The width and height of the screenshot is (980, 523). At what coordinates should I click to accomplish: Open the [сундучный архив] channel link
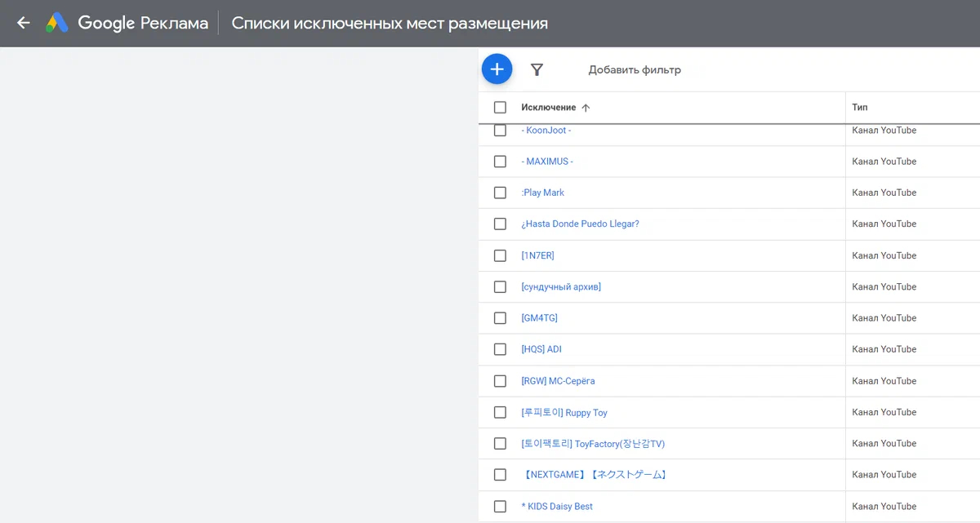561,287
